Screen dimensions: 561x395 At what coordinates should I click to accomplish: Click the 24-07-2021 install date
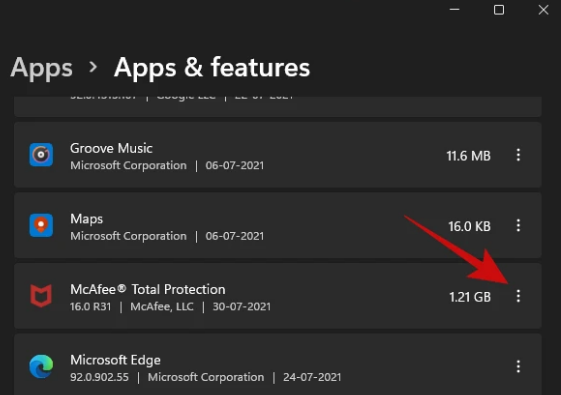[312, 377]
